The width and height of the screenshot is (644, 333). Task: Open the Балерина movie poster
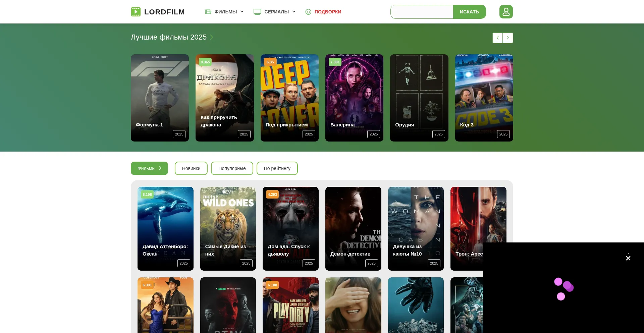(x=354, y=98)
